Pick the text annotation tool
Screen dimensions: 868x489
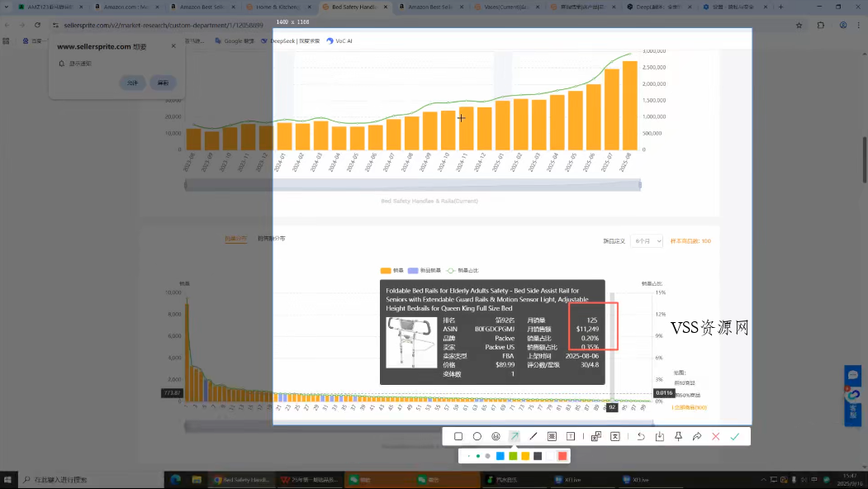coord(571,436)
